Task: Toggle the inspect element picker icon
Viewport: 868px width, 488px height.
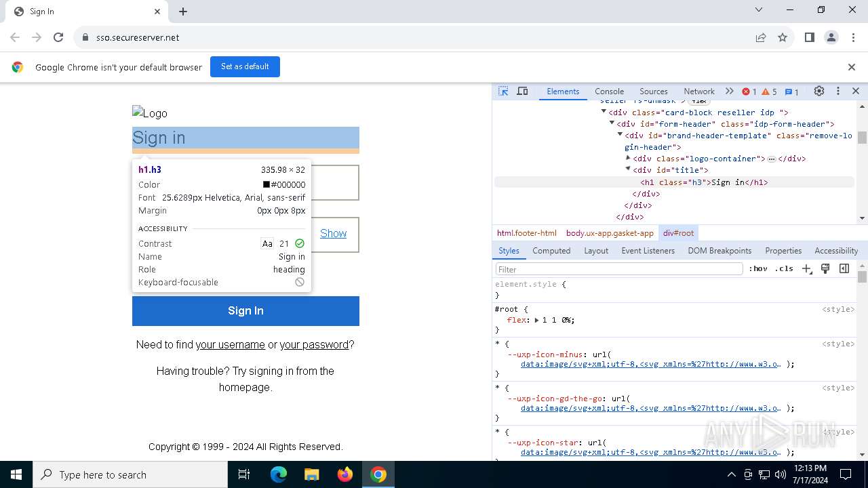Action: [x=503, y=91]
